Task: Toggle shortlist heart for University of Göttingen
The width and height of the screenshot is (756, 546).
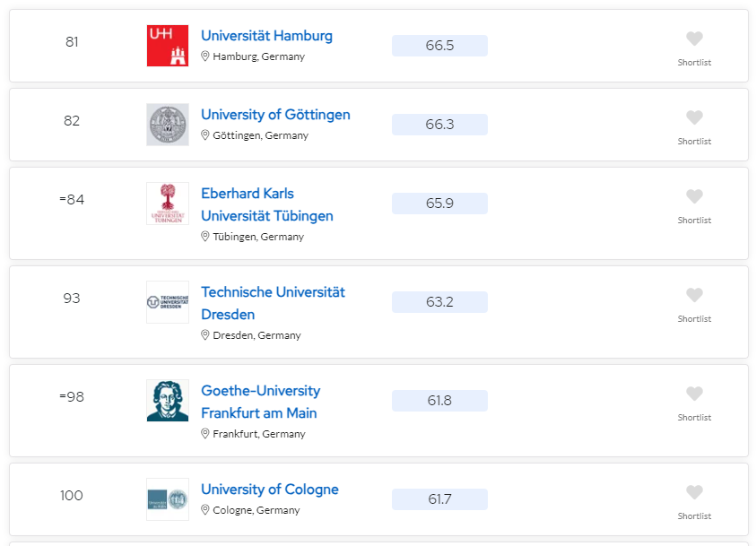Action: tap(694, 117)
